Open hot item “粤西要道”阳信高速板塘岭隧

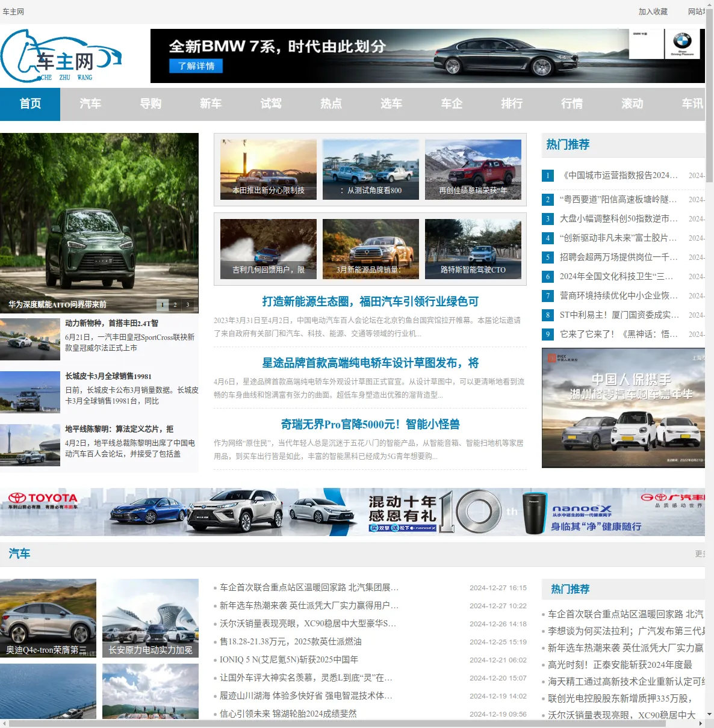pos(618,200)
